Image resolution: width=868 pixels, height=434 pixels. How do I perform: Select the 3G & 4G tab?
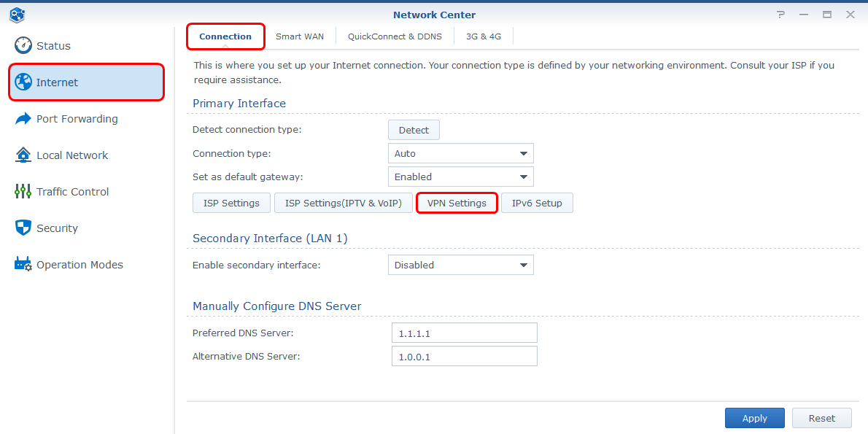tap(483, 36)
